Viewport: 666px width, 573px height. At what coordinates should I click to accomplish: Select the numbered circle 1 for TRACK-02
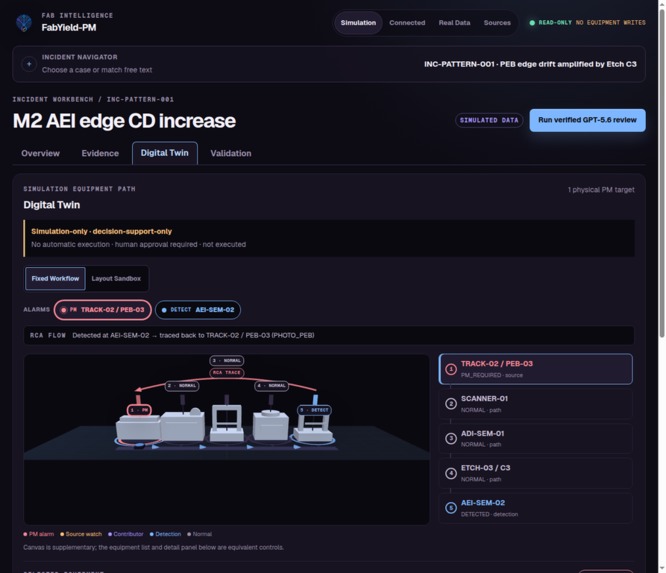pos(451,369)
